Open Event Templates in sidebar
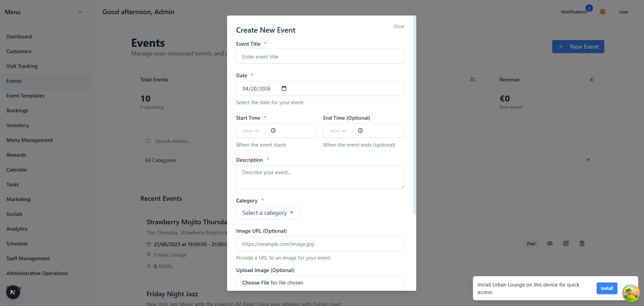Viewport: 644px width, 306px height. click(26, 96)
